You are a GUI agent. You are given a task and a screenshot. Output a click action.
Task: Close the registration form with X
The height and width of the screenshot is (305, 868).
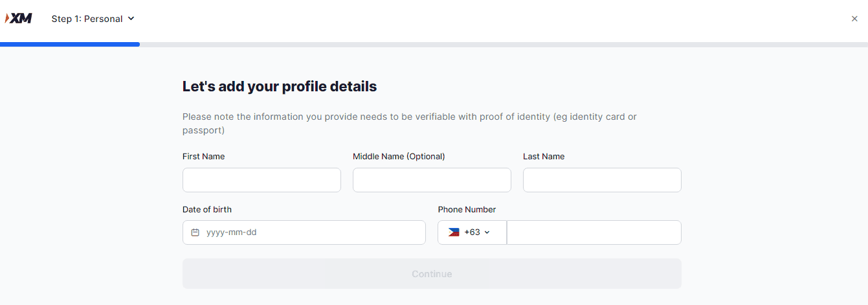point(854,19)
